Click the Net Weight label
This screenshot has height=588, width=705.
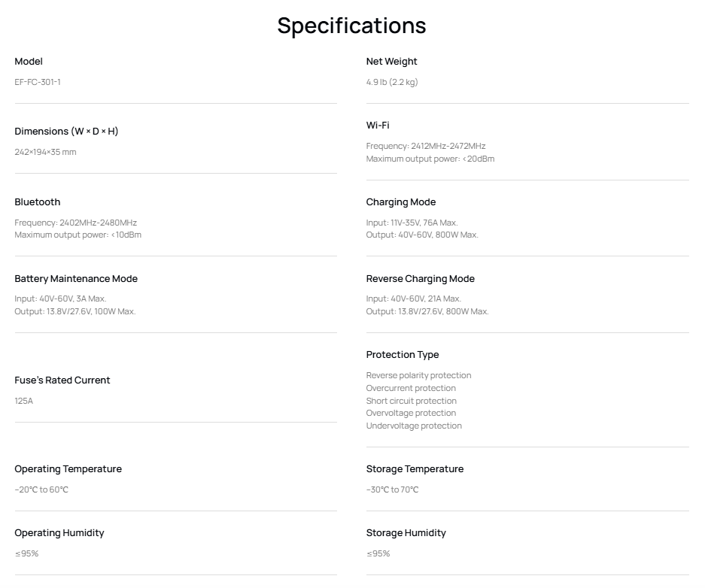pyautogui.click(x=391, y=62)
